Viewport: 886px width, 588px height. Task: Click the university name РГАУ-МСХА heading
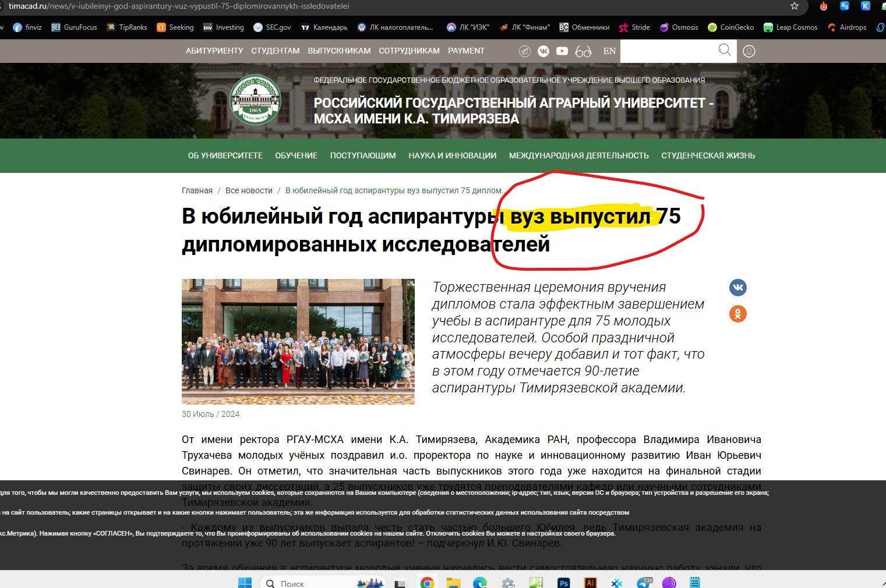(513, 111)
